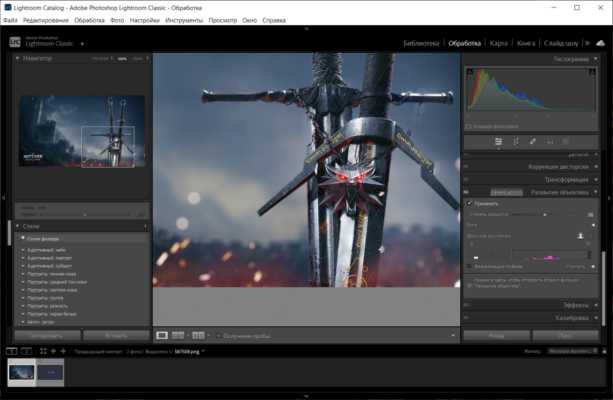Open the Редактирование menu
613x400 pixels.
click(x=46, y=20)
